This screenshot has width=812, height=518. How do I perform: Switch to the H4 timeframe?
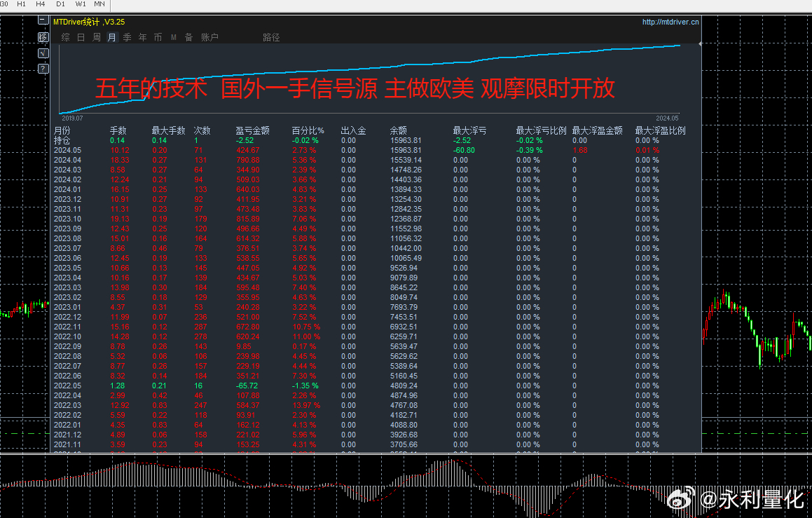[41, 4]
